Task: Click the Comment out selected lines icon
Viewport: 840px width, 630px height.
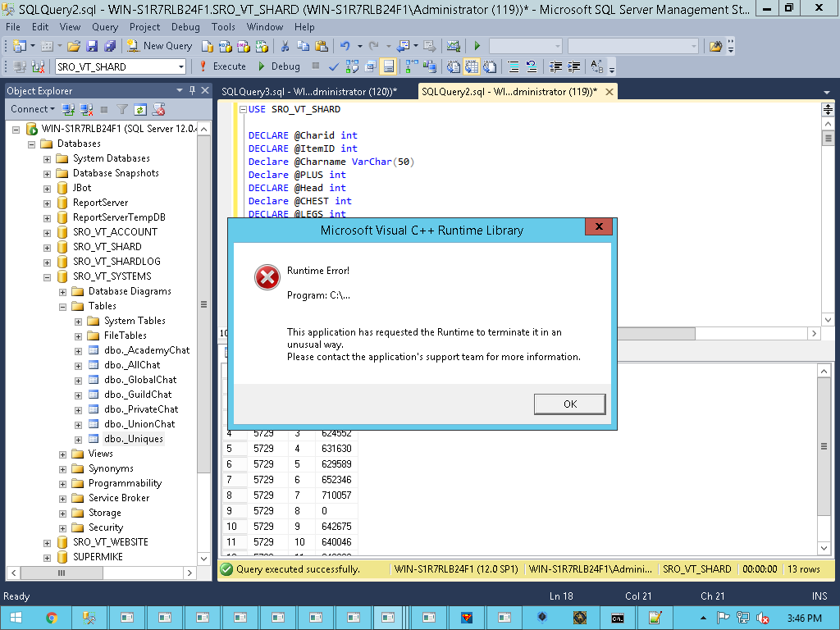Action: (514, 66)
